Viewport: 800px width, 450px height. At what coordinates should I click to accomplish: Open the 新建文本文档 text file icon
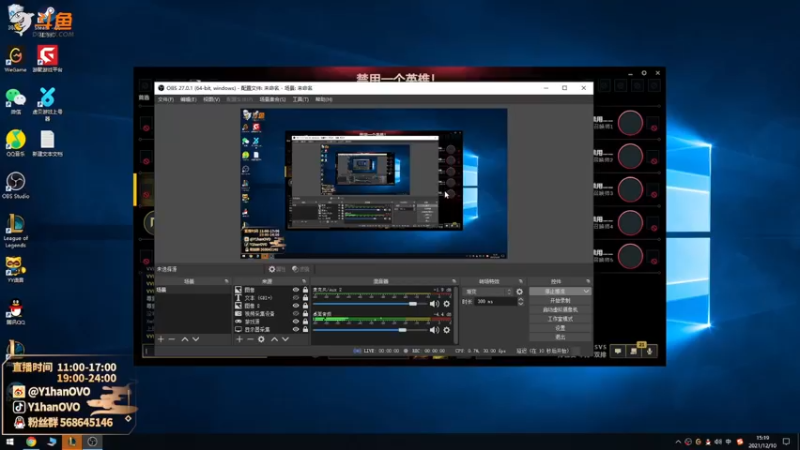[47, 143]
